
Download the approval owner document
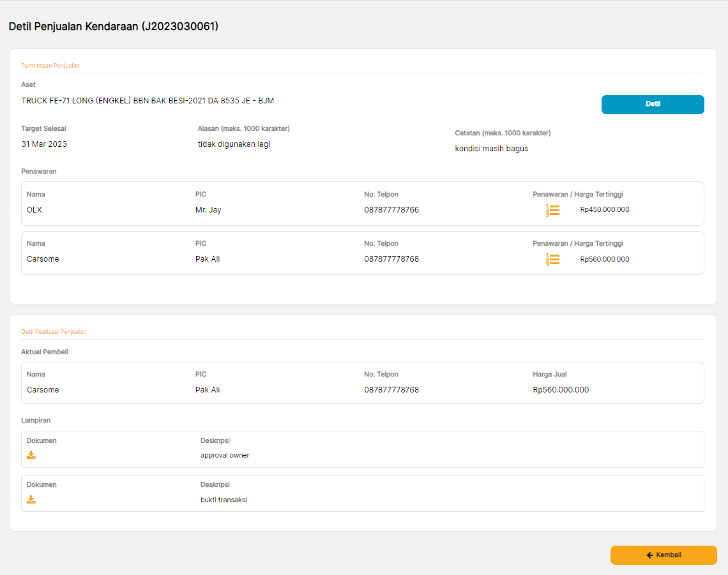(x=31, y=455)
